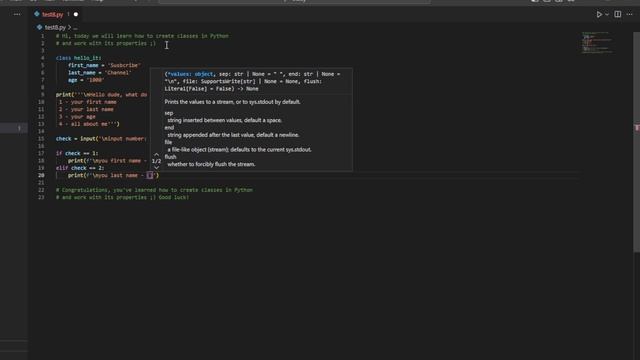This screenshot has height=360, width=640.
Task: Run the Python file with the play icon
Action: point(599,14)
